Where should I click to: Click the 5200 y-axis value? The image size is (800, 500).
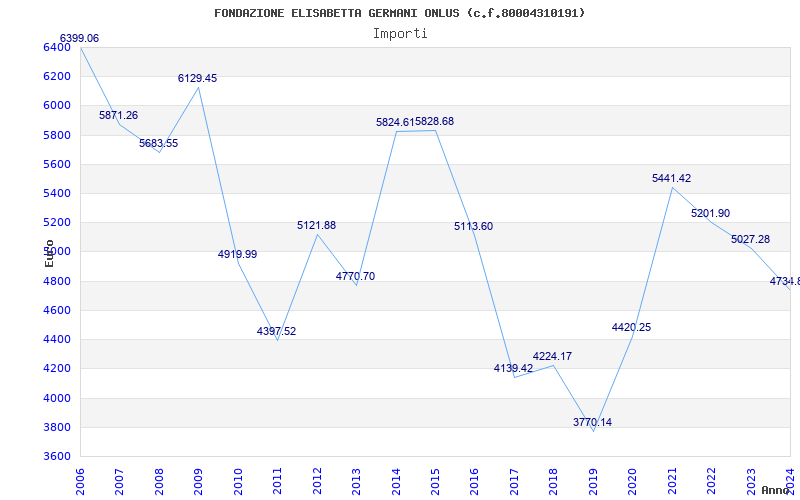57,223
